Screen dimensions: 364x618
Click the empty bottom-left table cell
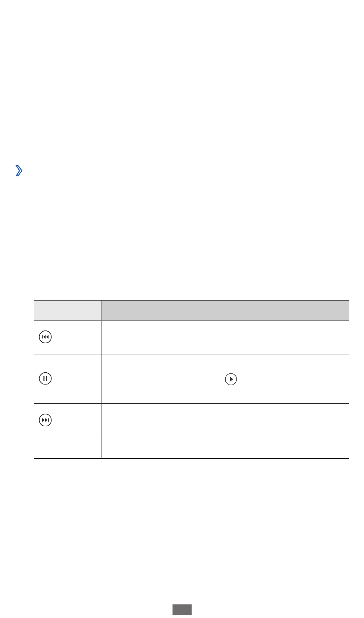tap(67, 448)
